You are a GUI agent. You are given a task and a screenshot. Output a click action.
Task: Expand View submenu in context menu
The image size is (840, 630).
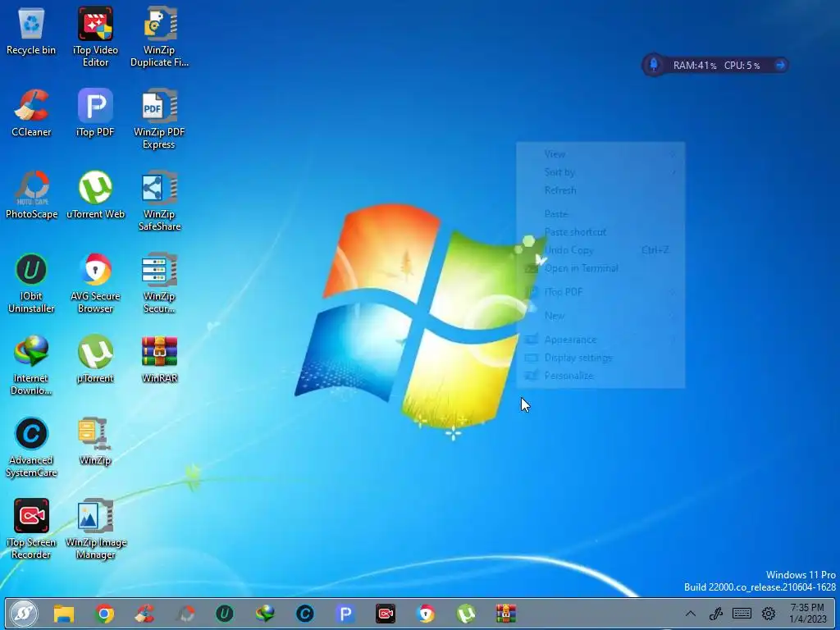[x=600, y=153]
